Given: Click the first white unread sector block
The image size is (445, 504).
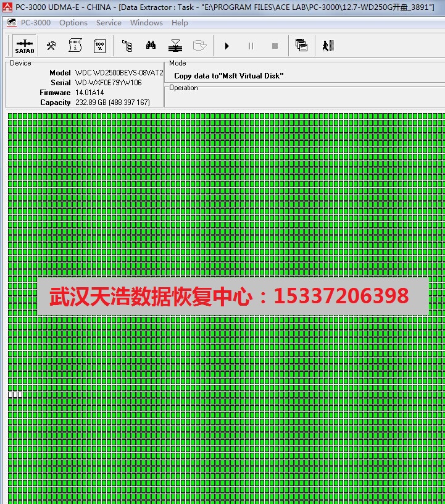Looking at the screenshot, I should [x=10, y=394].
